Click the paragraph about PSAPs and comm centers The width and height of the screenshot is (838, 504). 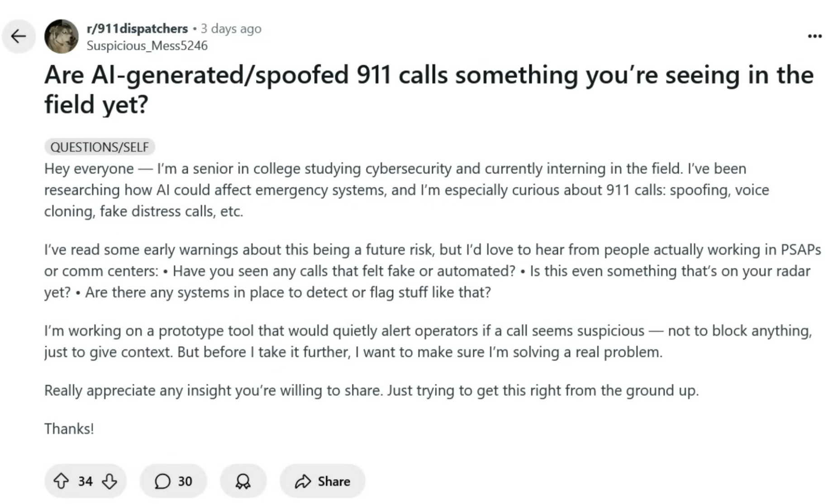(x=433, y=271)
